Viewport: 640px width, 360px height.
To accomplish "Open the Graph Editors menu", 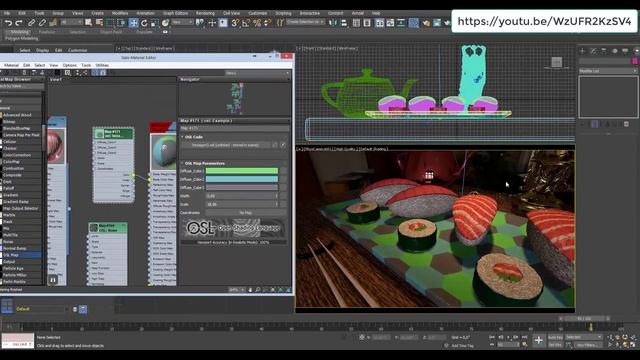I will coord(176,13).
